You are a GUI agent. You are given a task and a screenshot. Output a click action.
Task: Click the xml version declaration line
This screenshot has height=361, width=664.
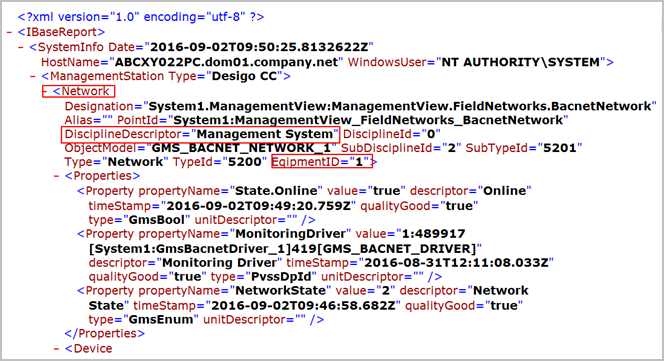pyautogui.click(x=141, y=17)
